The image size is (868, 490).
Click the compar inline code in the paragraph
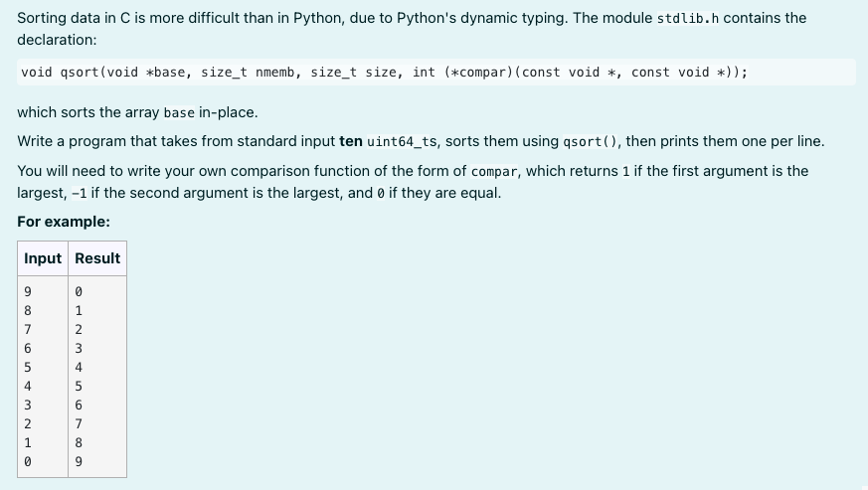(495, 171)
